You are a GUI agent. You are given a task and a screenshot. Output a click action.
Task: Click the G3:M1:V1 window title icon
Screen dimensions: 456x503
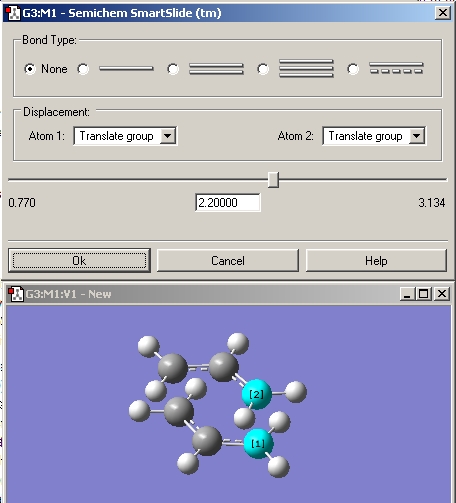tap(17, 294)
